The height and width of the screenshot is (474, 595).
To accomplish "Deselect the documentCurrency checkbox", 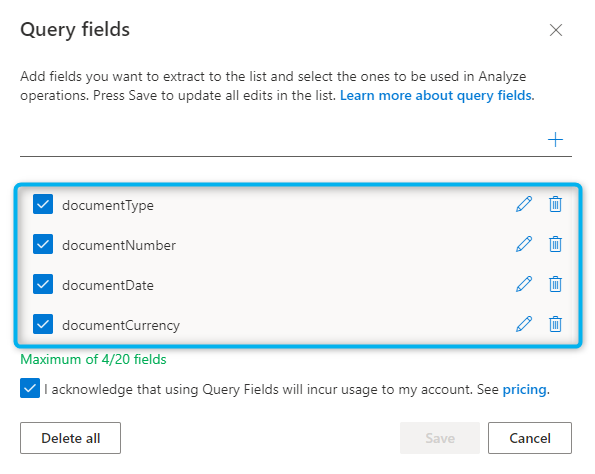I will point(43,324).
